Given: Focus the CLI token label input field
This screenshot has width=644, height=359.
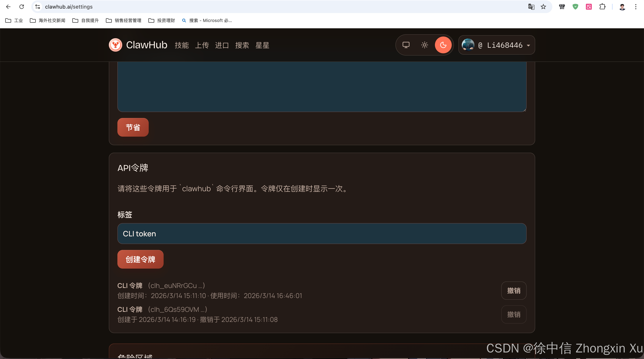Looking at the screenshot, I should pos(322,234).
